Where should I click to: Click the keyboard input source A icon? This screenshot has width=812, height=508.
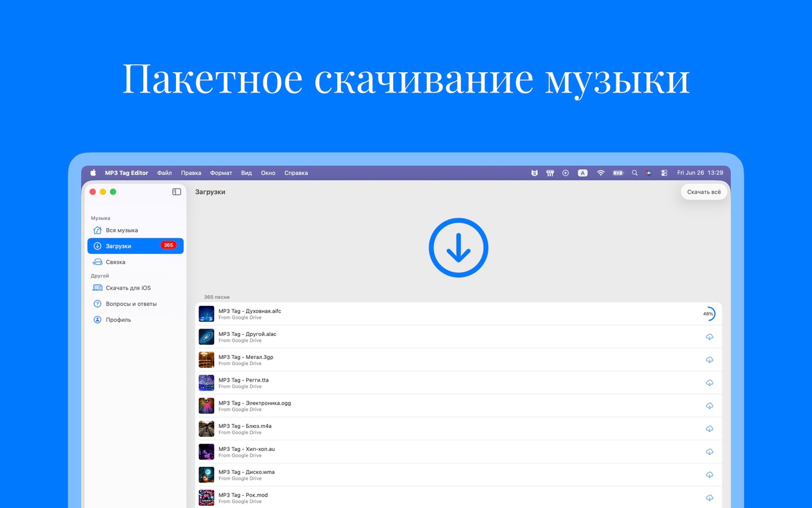coord(582,173)
